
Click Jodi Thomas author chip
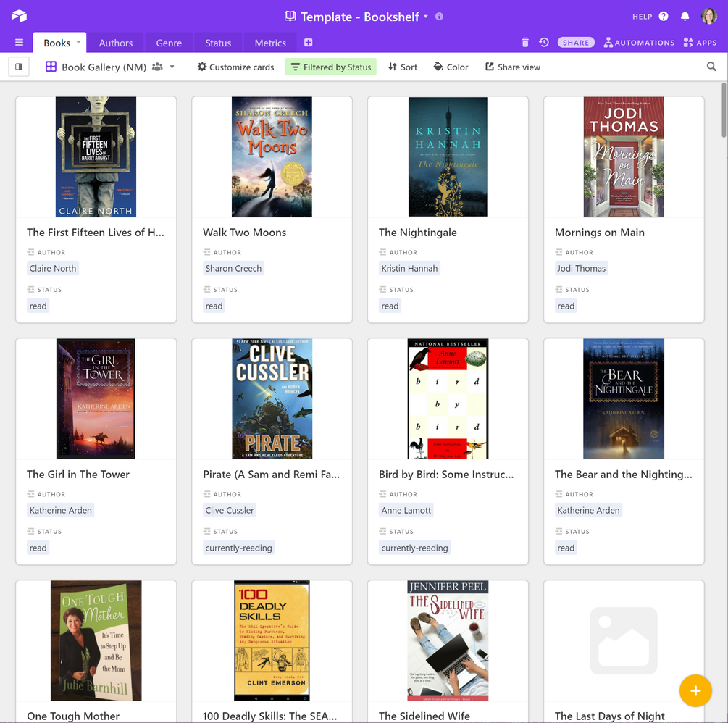(581, 268)
